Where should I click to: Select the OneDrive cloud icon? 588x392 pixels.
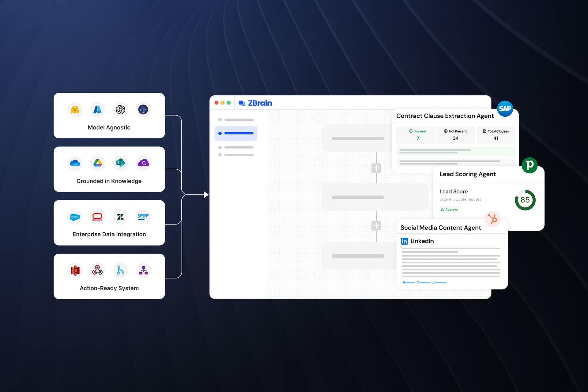pos(74,163)
